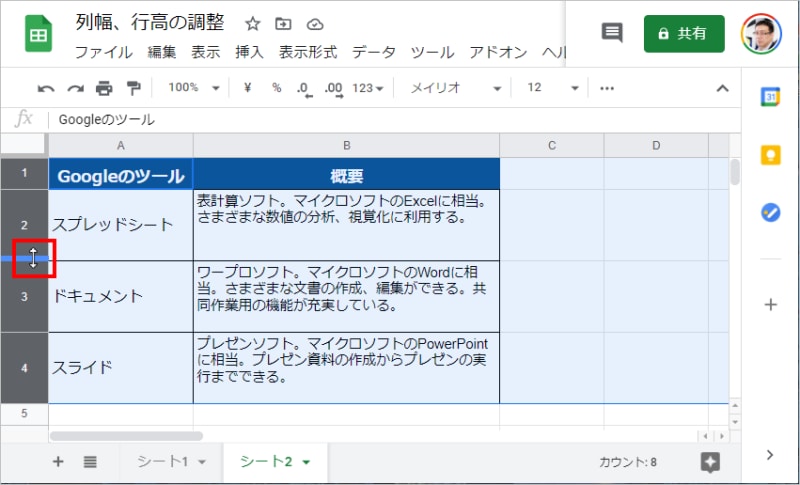The image size is (800, 485).
Task: Select column C header
Action: click(552, 146)
